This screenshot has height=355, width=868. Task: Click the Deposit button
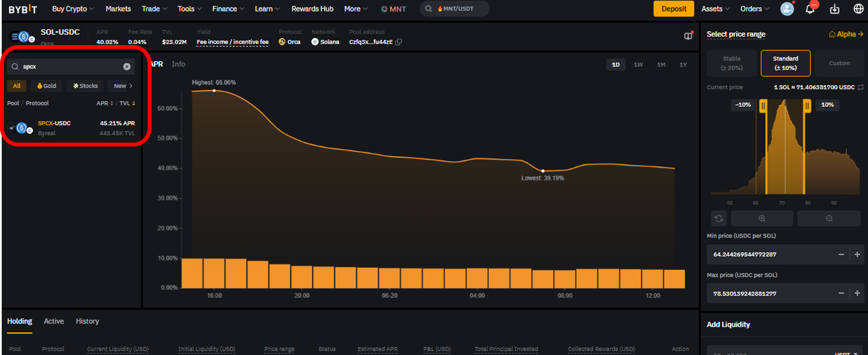coord(674,9)
